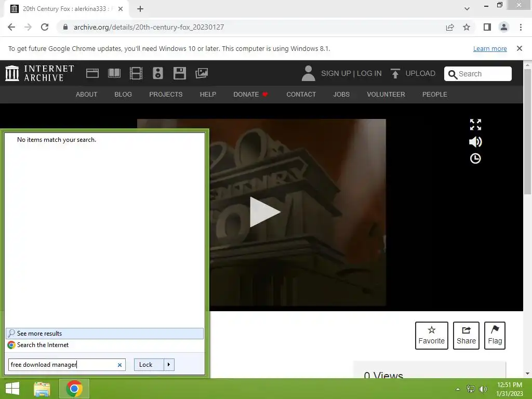
Task: Play the 20th Century Fox video
Action: (x=265, y=212)
